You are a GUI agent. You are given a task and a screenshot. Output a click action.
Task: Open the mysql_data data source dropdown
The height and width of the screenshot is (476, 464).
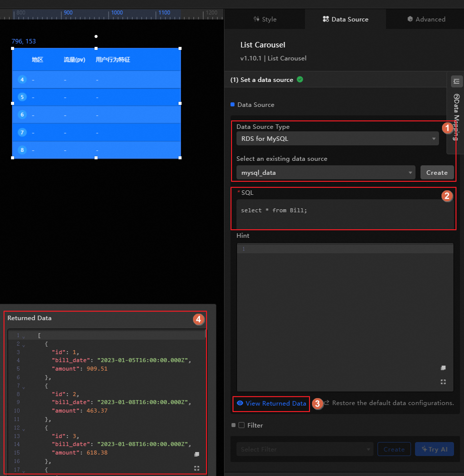[x=325, y=172]
